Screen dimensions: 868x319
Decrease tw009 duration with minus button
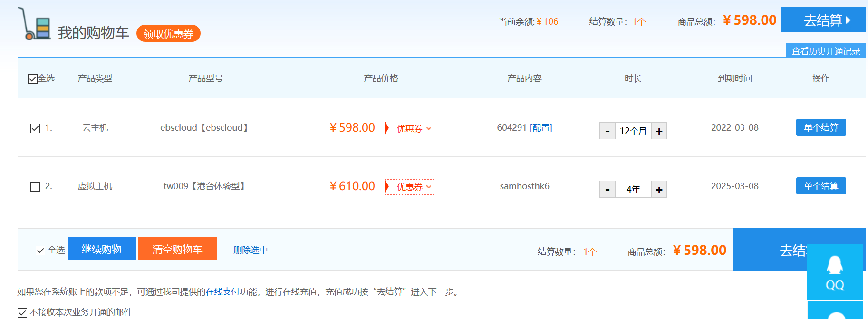tap(608, 190)
